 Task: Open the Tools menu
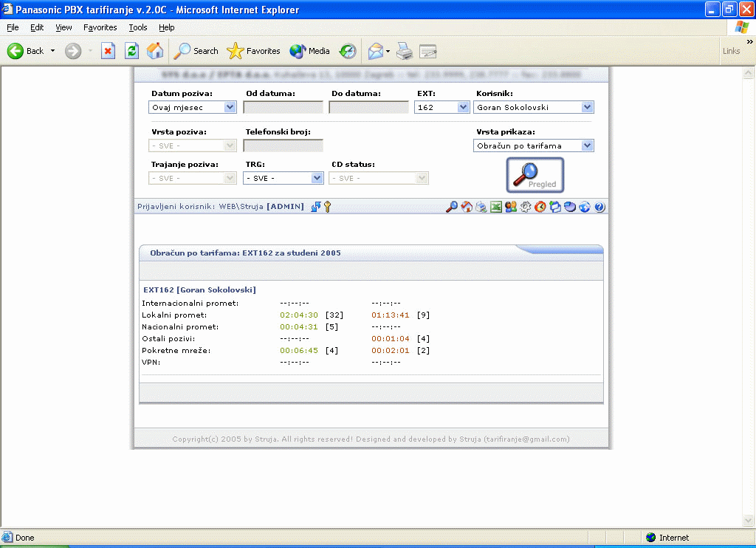pyautogui.click(x=138, y=27)
